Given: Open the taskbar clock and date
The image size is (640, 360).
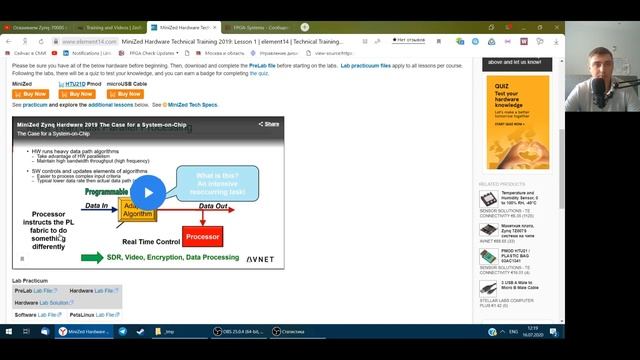Looking at the screenshot, I should pos(533,331).
